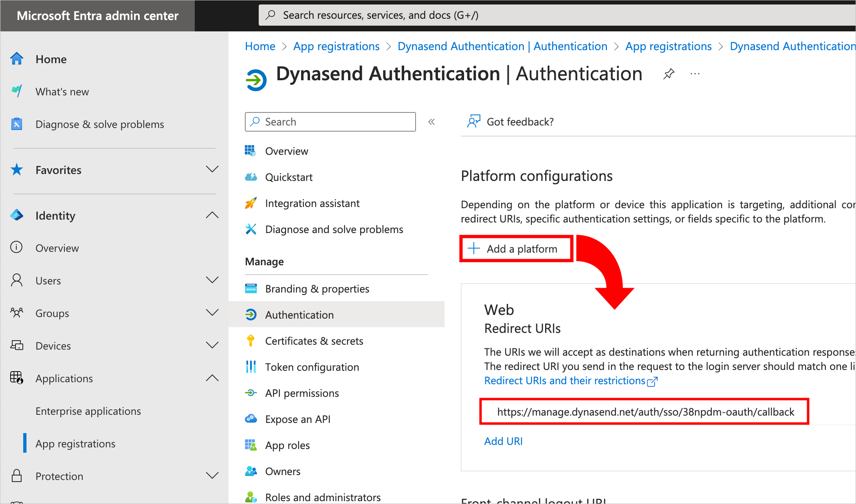Open the Owners page
This screenshot has height=504, width=856.
283,471
